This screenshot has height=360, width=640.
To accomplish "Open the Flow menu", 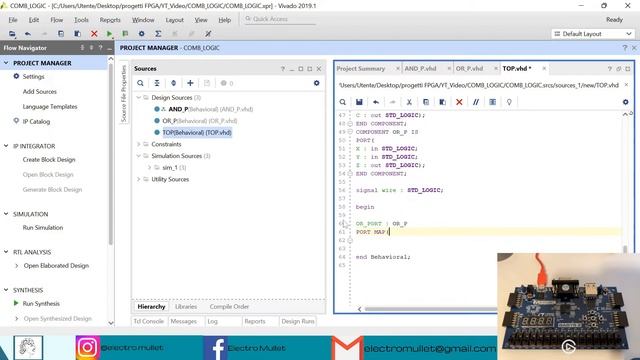I will coord(57,20).
